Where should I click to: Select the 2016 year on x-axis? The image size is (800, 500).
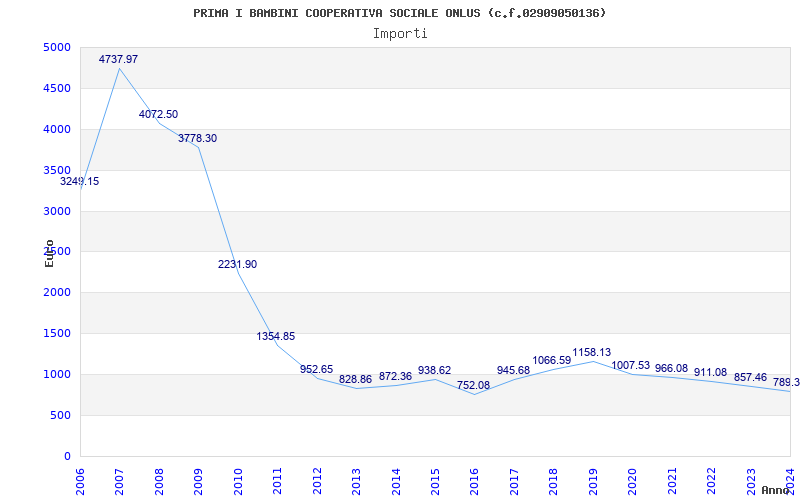[474, 481]
